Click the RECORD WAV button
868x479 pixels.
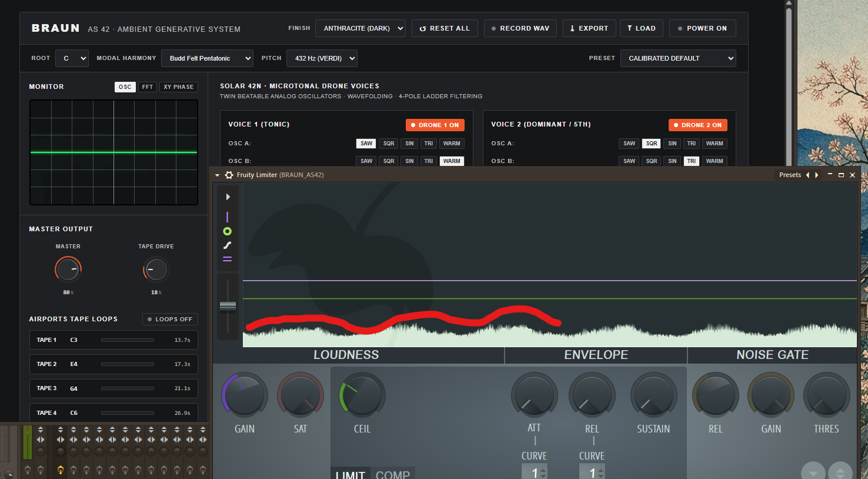click(x=520, y=28)
